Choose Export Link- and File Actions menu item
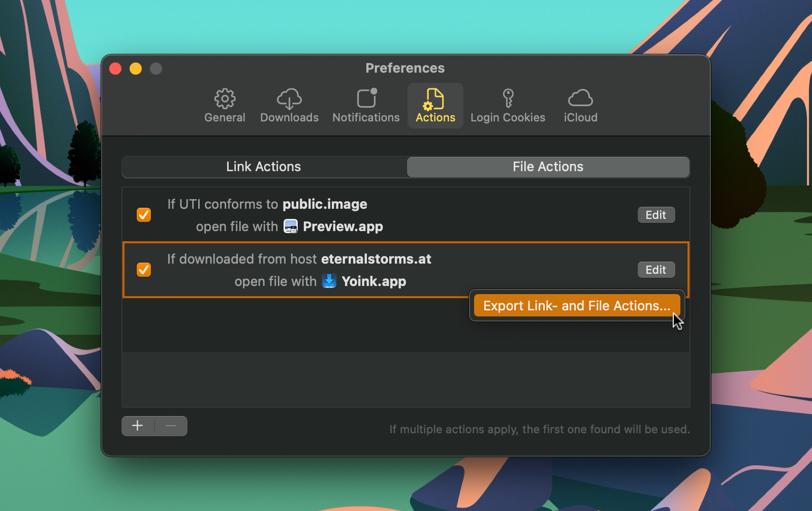 576,306
